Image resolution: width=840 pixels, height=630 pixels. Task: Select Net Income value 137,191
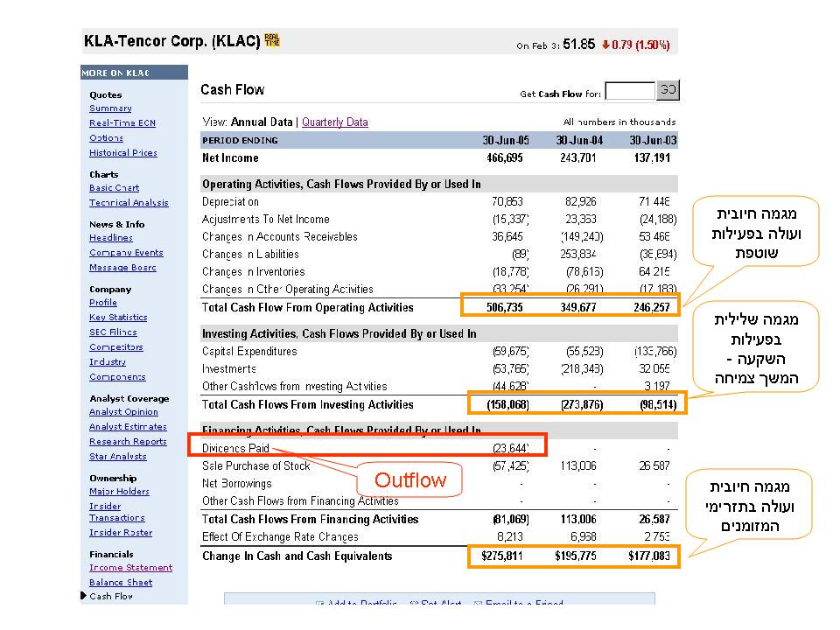point(652,158)
